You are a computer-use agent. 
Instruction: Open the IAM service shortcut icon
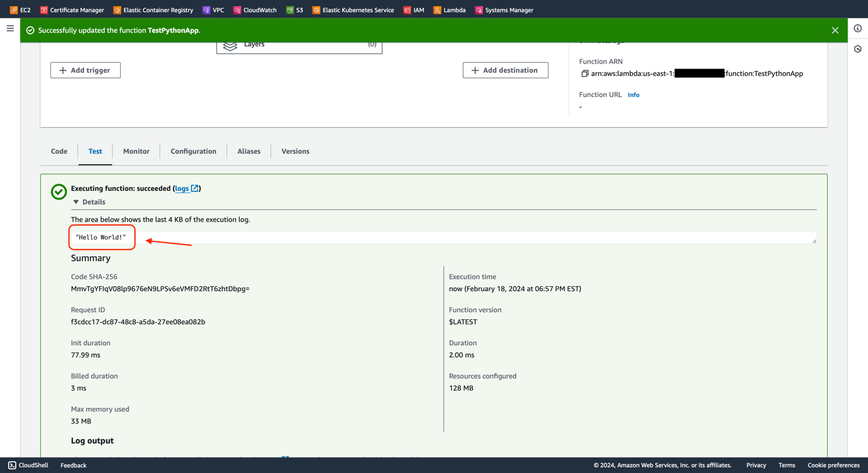[x=407, y=10]
